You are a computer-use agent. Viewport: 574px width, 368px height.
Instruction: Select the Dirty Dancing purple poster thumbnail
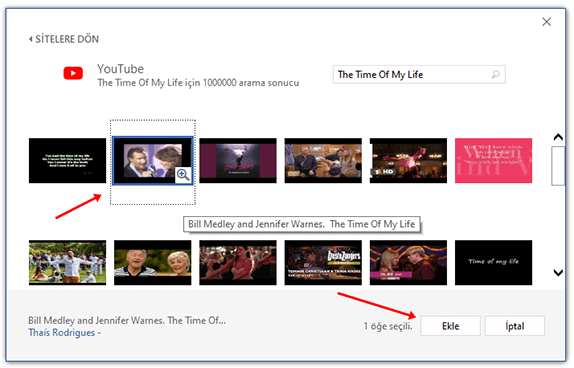point(238,160)
